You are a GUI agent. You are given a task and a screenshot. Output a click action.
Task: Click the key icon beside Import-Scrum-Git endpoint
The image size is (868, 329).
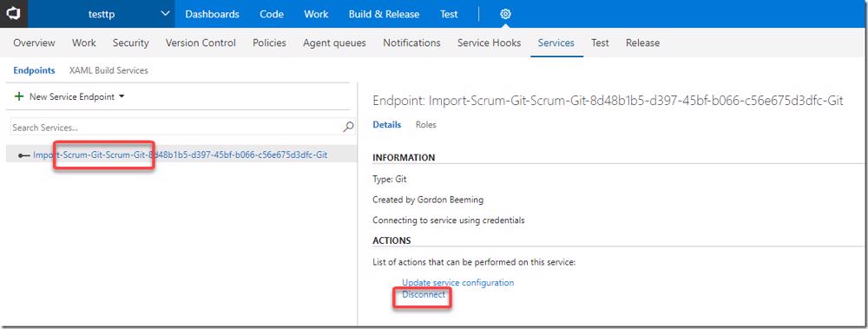tap(23, 155)
